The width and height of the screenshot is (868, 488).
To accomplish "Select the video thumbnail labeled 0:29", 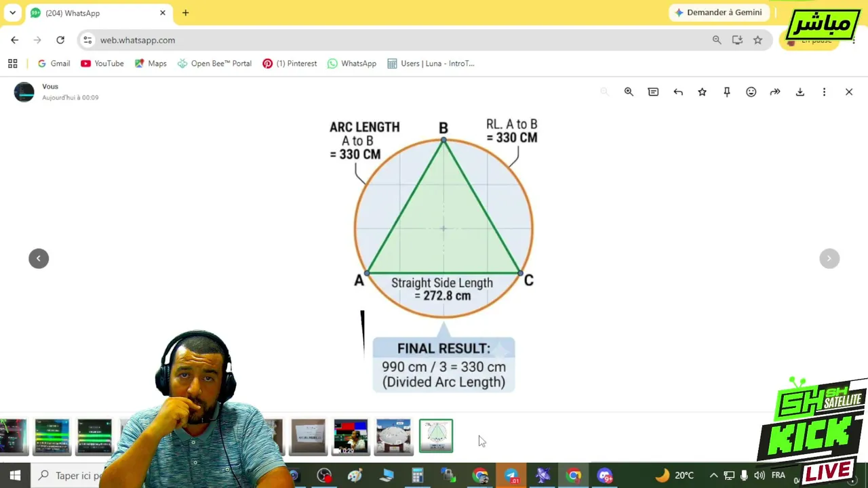I will [351, 436].
